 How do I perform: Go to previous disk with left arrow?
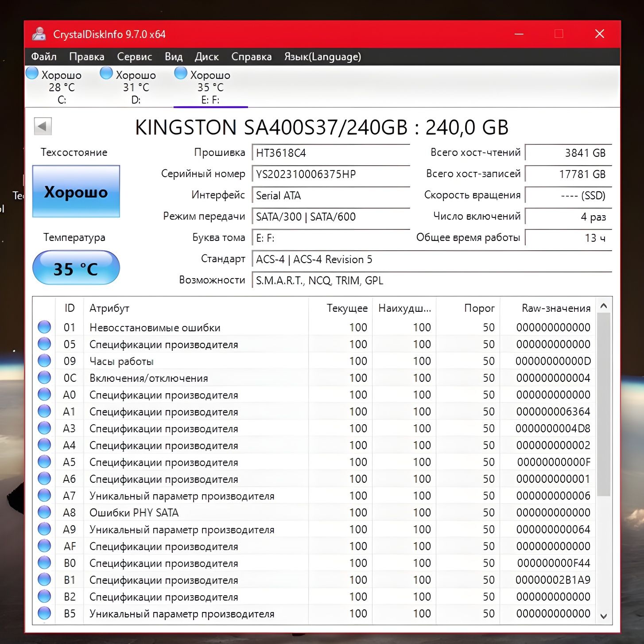pyautogui.click(x=43, y=127)
